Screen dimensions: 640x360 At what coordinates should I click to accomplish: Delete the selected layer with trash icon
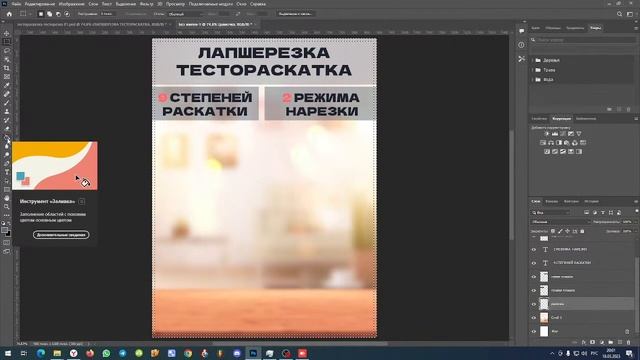(629, 342)
